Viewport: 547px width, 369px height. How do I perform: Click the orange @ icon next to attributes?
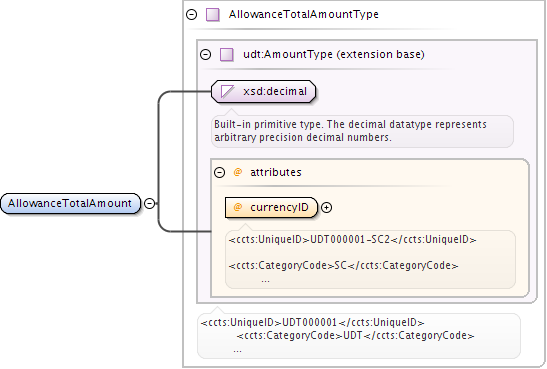(238, 172)
